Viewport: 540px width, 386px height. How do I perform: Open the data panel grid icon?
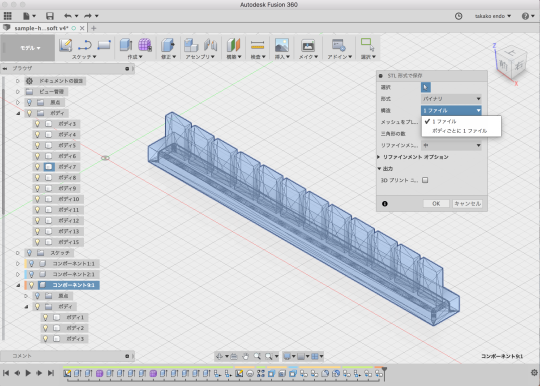(8, 15)
